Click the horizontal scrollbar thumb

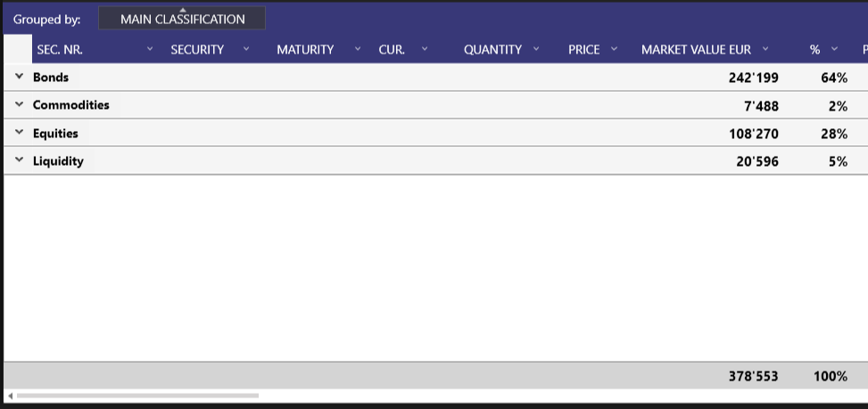[137, 396]
